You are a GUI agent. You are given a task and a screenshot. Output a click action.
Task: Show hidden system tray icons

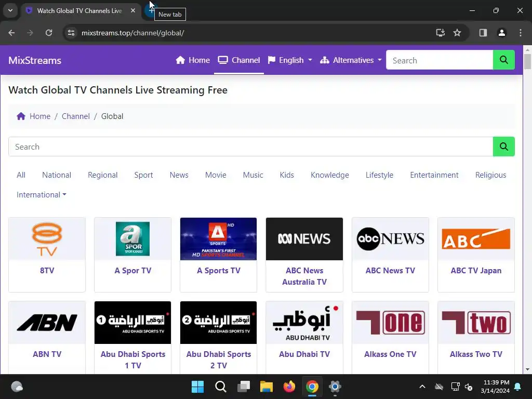coord(422,387)
